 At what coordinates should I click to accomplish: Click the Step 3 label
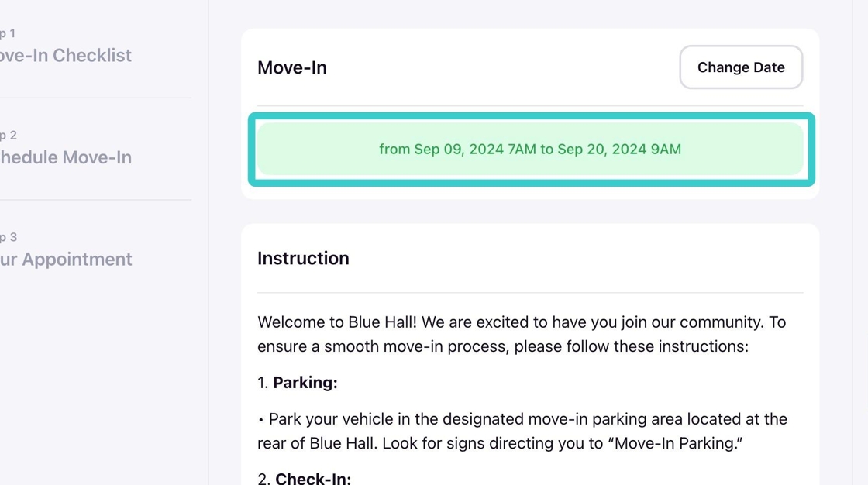(8, 237)
